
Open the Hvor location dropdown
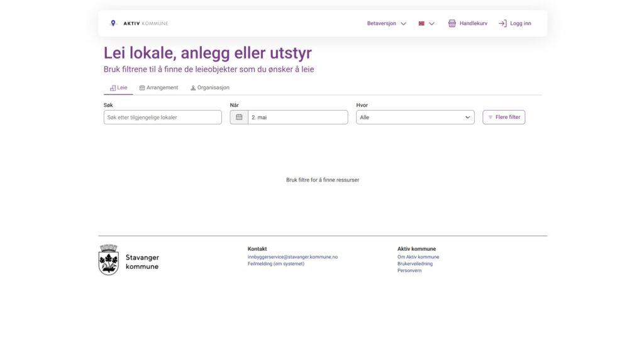point(415,117)
